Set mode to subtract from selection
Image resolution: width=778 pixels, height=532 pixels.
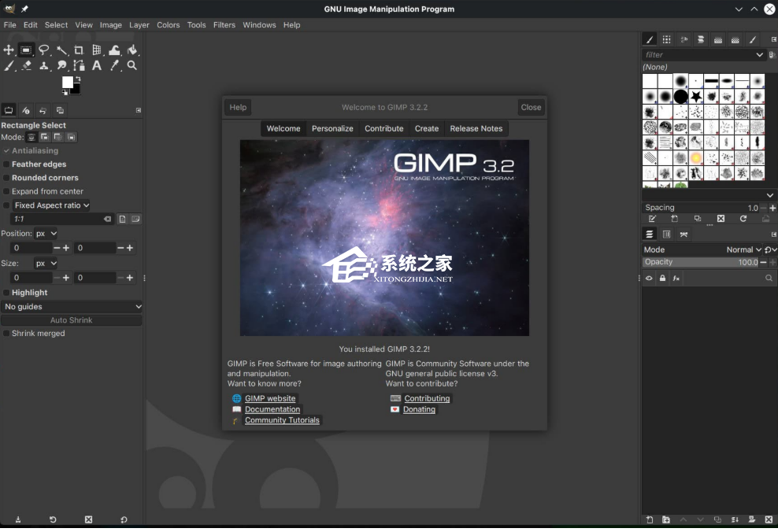click(57, 138)
